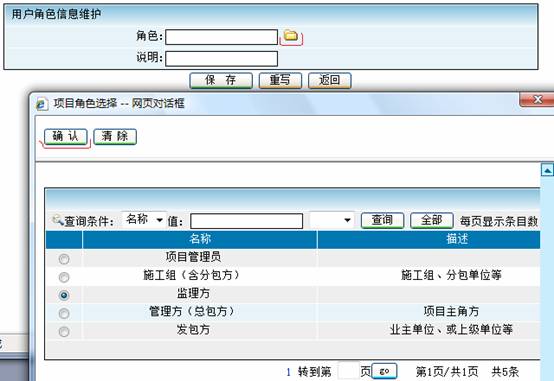Click the 施工组（含分包方） name cell

(200, 275)
